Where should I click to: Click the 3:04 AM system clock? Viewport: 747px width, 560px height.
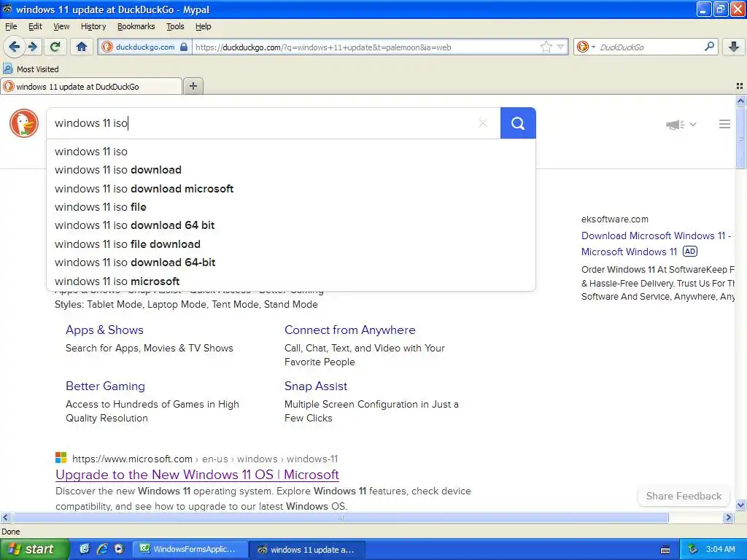[720, 549]
